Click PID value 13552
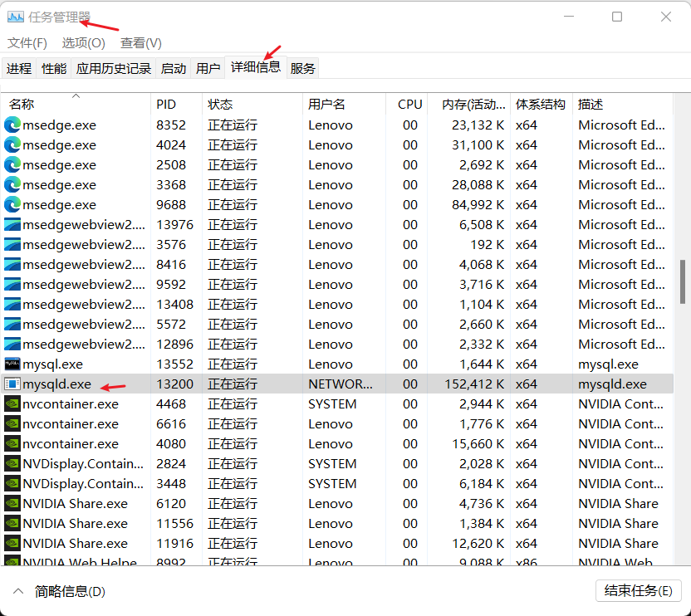Screen dimensions: 691x616 coord(174,364)
